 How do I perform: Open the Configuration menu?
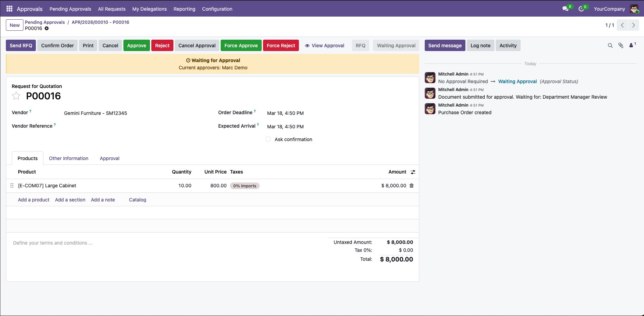tap(217, 9)
